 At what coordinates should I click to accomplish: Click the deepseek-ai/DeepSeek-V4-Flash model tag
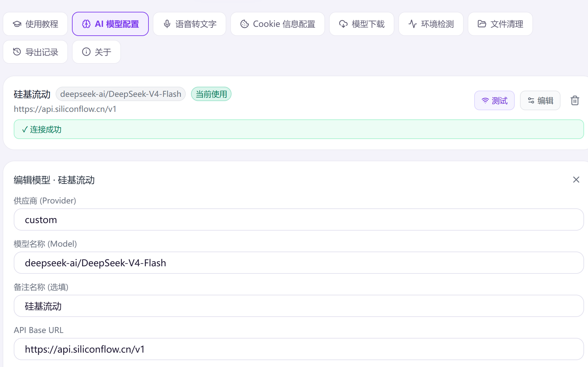coord(121,94)
